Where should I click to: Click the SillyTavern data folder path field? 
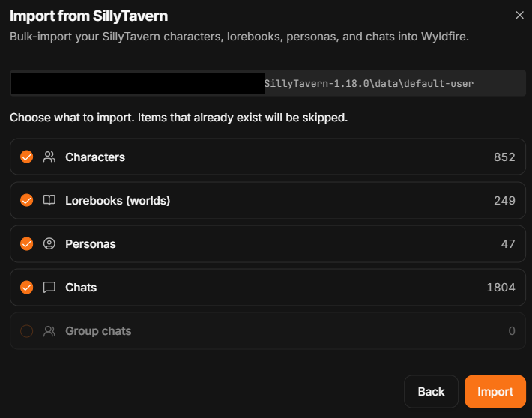pos(267,83)
